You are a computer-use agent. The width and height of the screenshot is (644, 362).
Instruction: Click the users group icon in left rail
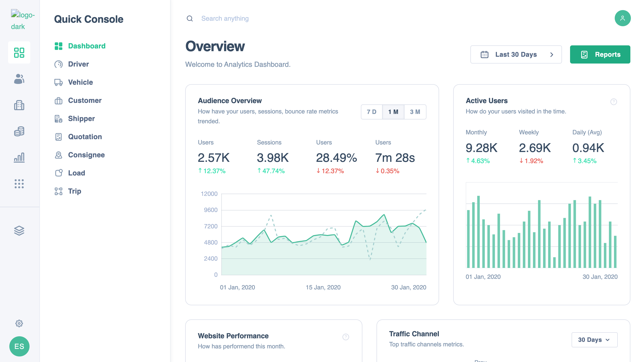(19, 79)
